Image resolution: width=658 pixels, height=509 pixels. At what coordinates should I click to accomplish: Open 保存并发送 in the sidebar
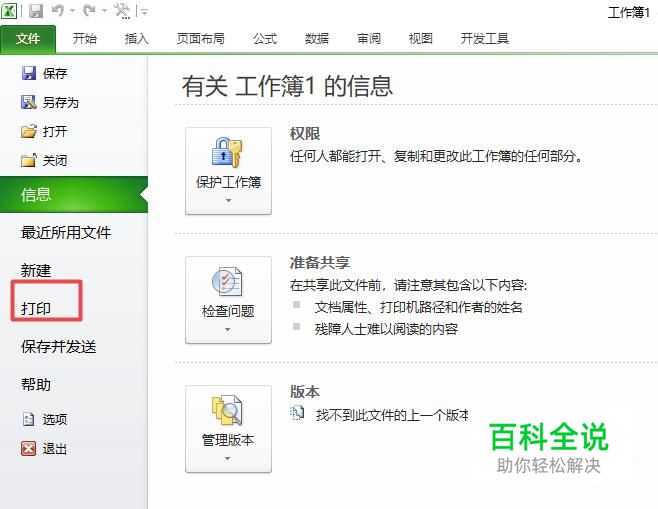59,347
